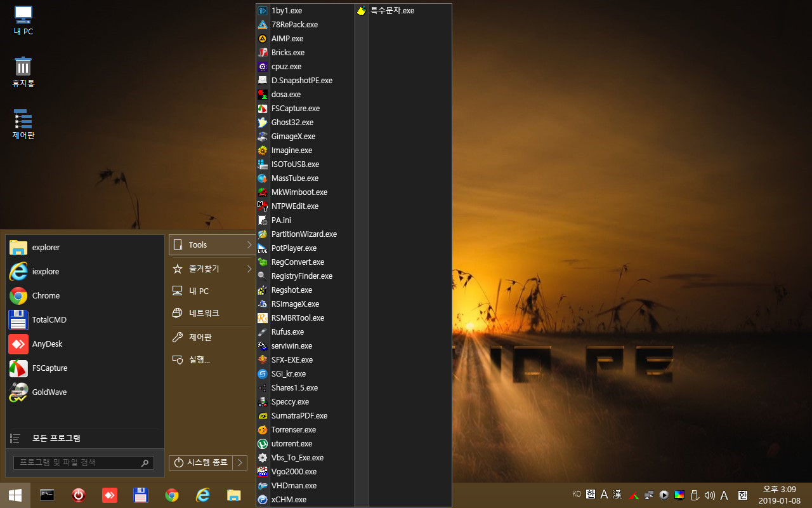
Task: Open Vgo2000.exe
Action: click(x=305, y=472)
